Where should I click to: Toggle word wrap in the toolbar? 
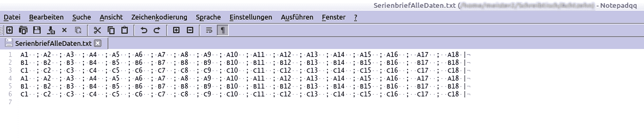pyautogui.click(x=209, y=30)
